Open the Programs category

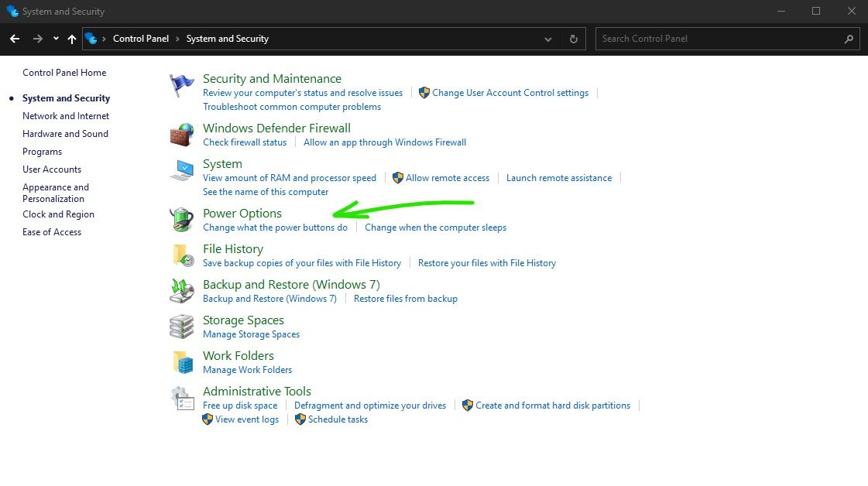[42, 152]
